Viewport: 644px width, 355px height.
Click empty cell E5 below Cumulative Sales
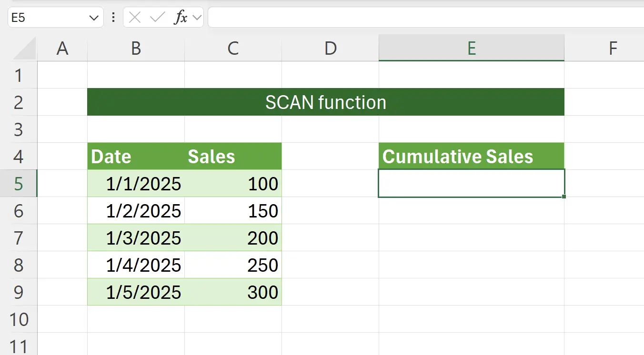click(x=471, y=184)
